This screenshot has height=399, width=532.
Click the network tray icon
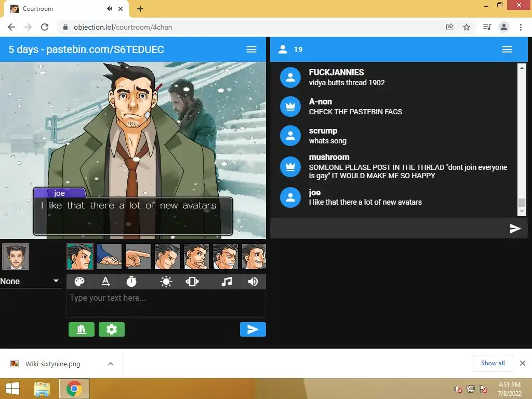coord(471,389)
